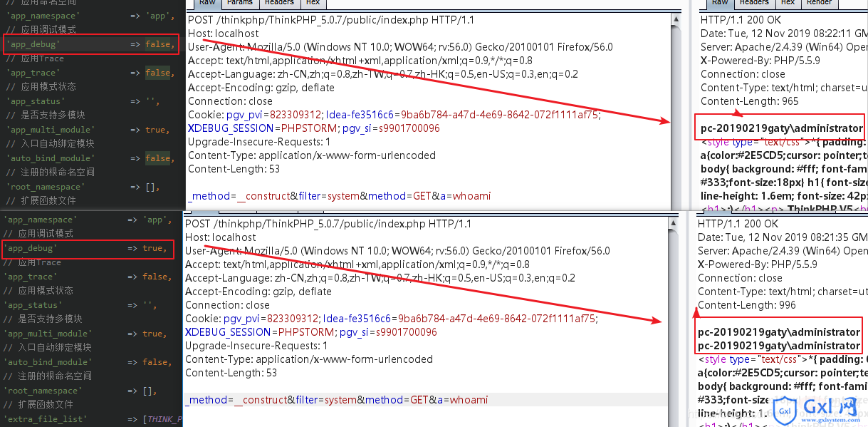Image resolution: width=868 pixels, height=427 pixels.
Task: Click 'root_namespace' line in the upper code panel
Action: tap(83, 187)
